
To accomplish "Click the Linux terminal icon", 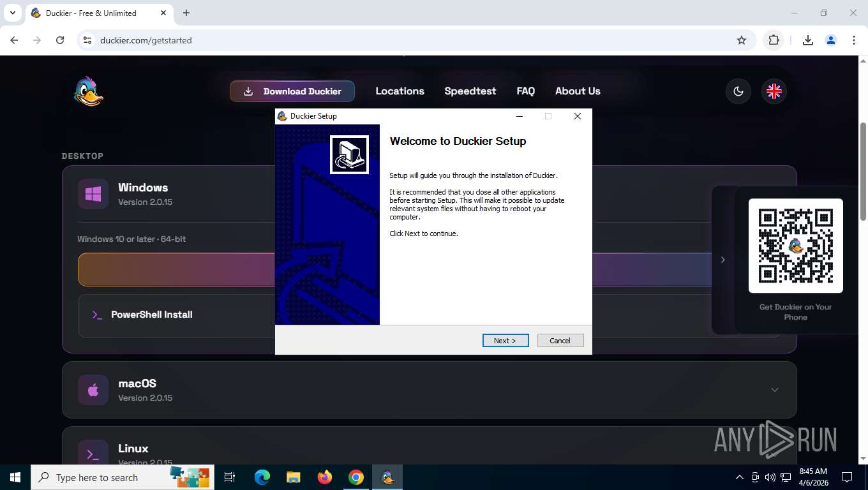I will click(93, 454).
